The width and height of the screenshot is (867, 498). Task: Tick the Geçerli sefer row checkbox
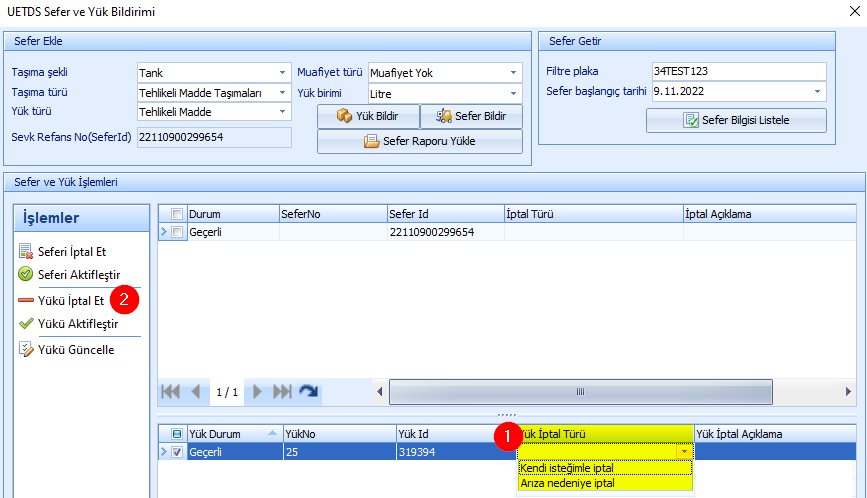pyautogui.click(x=177, y=232)
